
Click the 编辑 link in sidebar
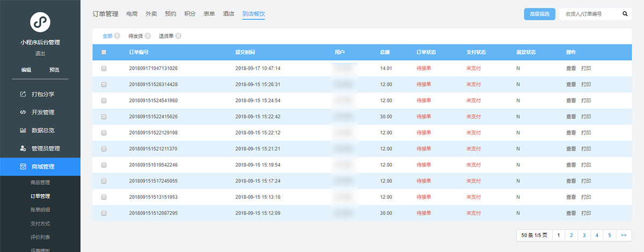pyautogui.click(x=26, y=70)
